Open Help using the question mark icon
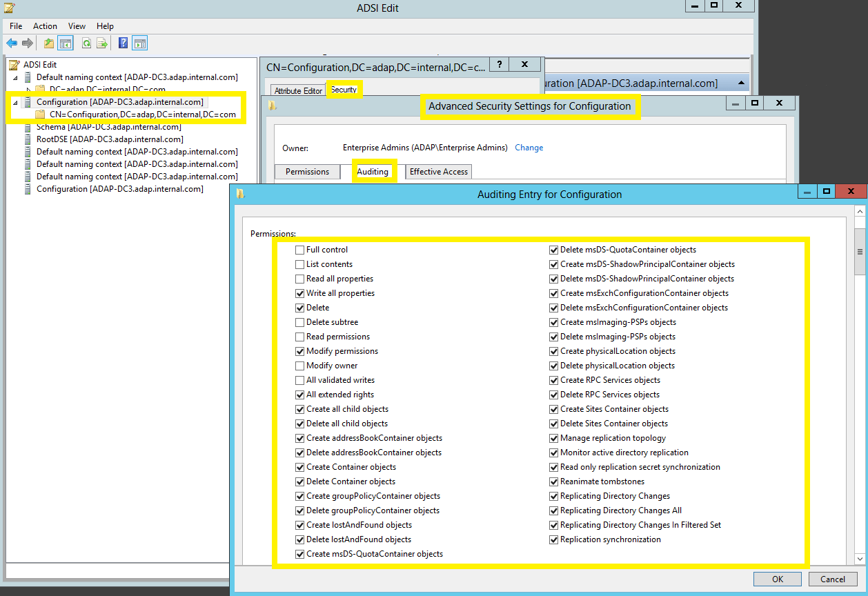The image size is (868, 596). pyautogui.click(x=122, y=43)
